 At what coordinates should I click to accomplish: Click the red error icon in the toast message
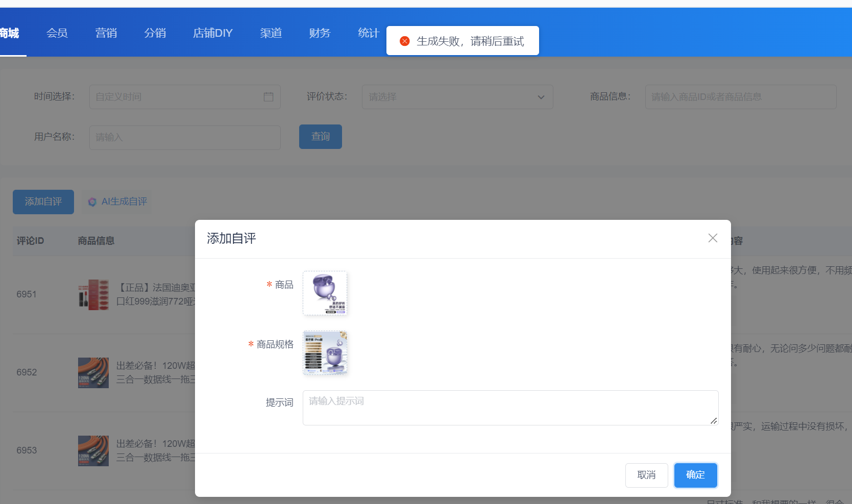(405, 41)
